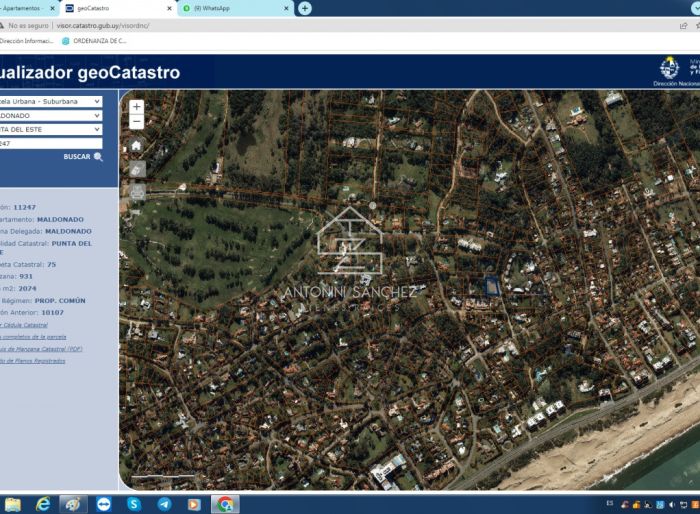Open the Dirección Informaci... bookmark

click(x=27, y=41)
